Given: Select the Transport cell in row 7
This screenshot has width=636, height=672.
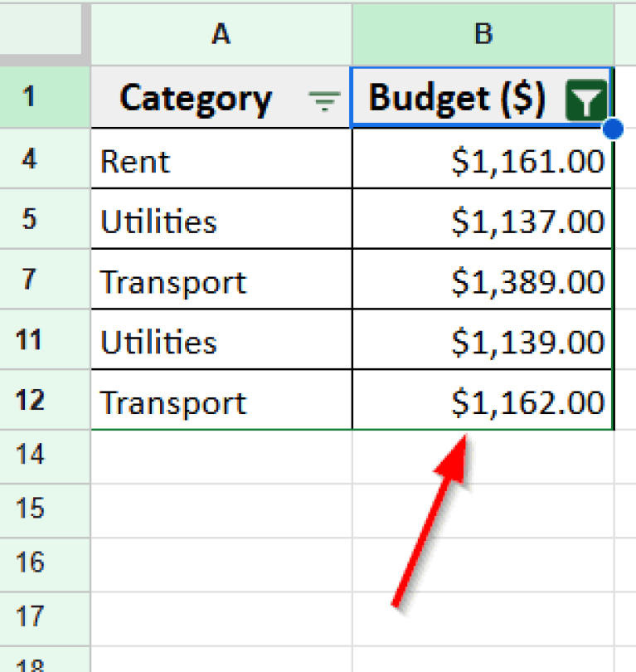Looking at the screenshot, I should 220,281.
